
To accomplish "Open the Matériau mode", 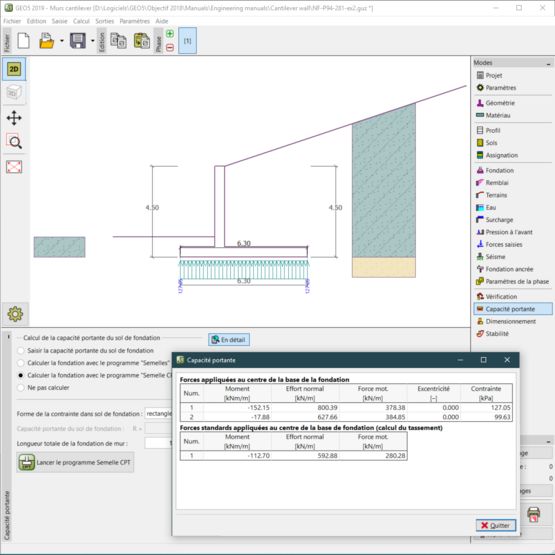I will [x=498, y=115].
